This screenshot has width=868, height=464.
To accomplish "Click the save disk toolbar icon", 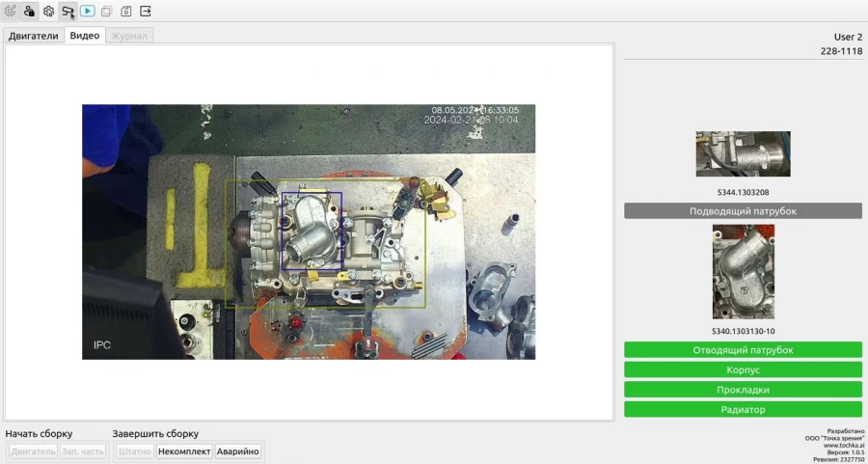I will click(126, 11).
